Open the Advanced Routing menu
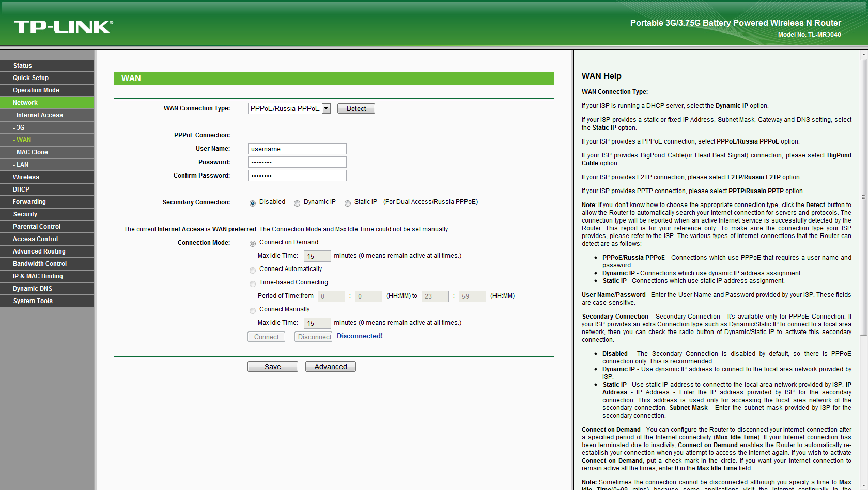The width and height of the screenshot is (868, 490). click(x=47, y=251)
